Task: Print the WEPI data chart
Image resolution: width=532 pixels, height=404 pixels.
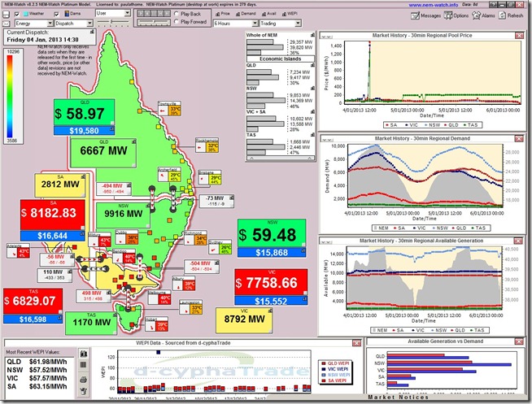Action: pyautogui.click(x=84, y=380)
